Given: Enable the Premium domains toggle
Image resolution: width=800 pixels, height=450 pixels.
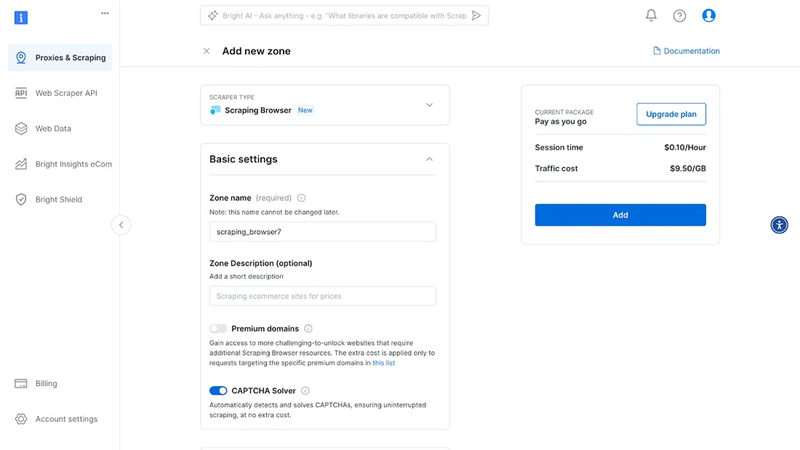Looking at the screenshot, I should pos(218,329).
